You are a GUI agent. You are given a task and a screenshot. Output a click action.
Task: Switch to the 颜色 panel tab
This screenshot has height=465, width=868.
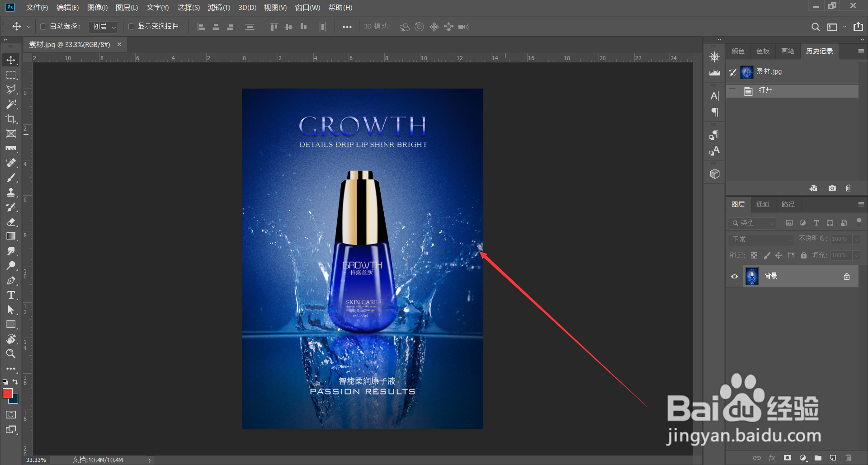[x=738, y=51]
